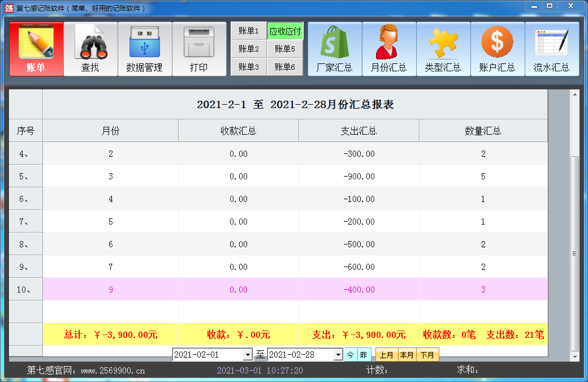Expand the end date 2021-02-28 dropdown

click(338, 355)
